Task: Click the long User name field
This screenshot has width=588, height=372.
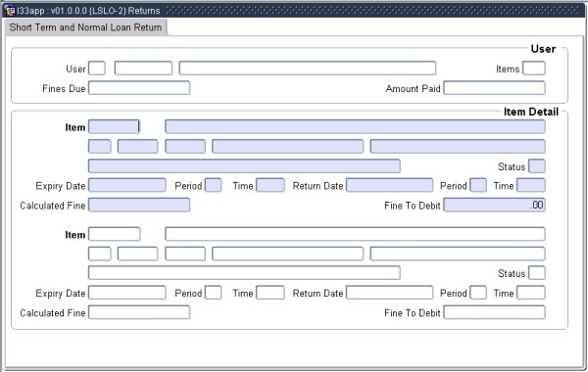Action: pos(308,69)
